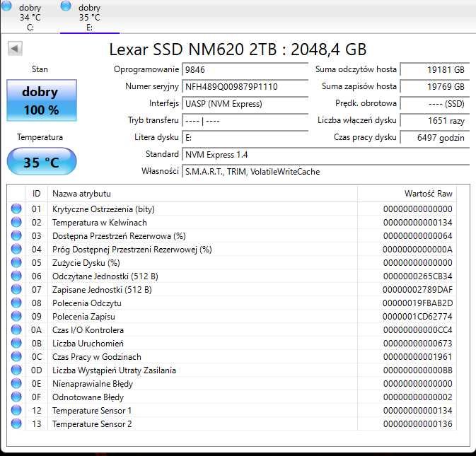Click status orb for Temperature Sensor 1 row

pyautogui.click(x=16, y=410)
